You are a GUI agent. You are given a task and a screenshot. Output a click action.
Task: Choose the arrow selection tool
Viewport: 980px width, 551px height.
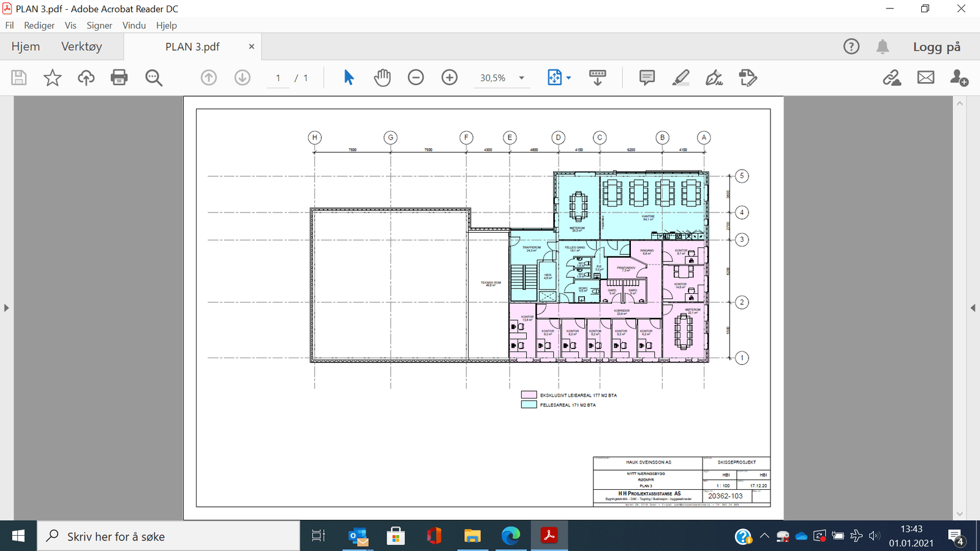tap(349, 78)
